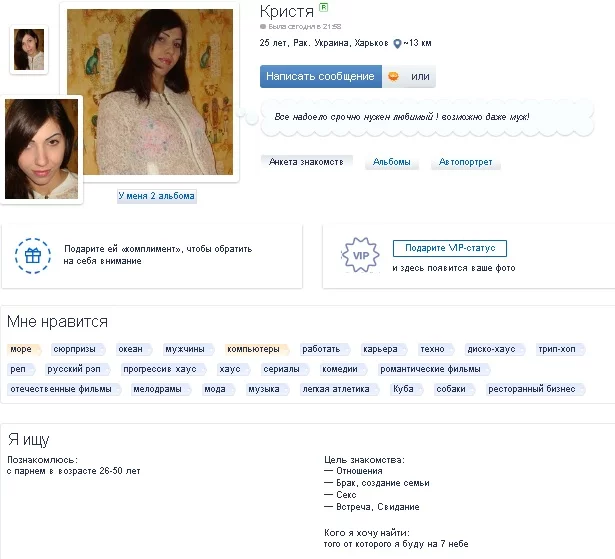Select the 'компьютеры' interest tag
The width and height of the screenshot is (615, 559).
click(x=257, y=349)
